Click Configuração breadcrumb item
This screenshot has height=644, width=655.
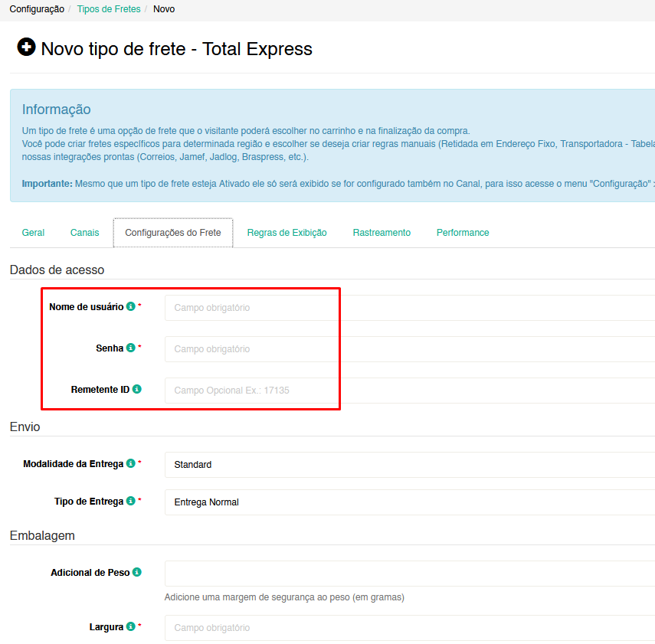tap(37, 9)
